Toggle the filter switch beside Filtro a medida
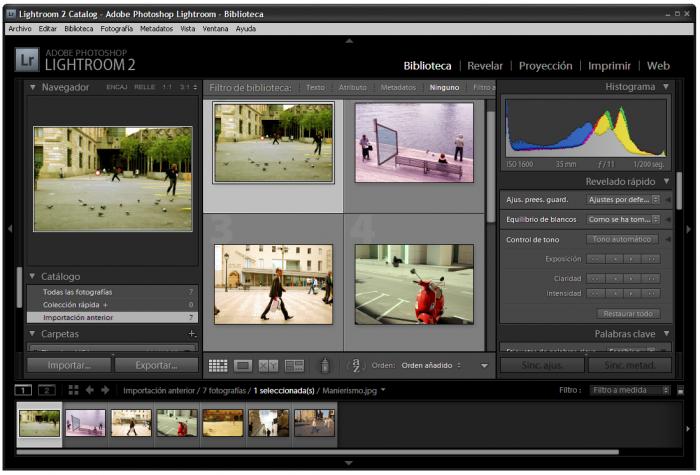 pos(680,390)
